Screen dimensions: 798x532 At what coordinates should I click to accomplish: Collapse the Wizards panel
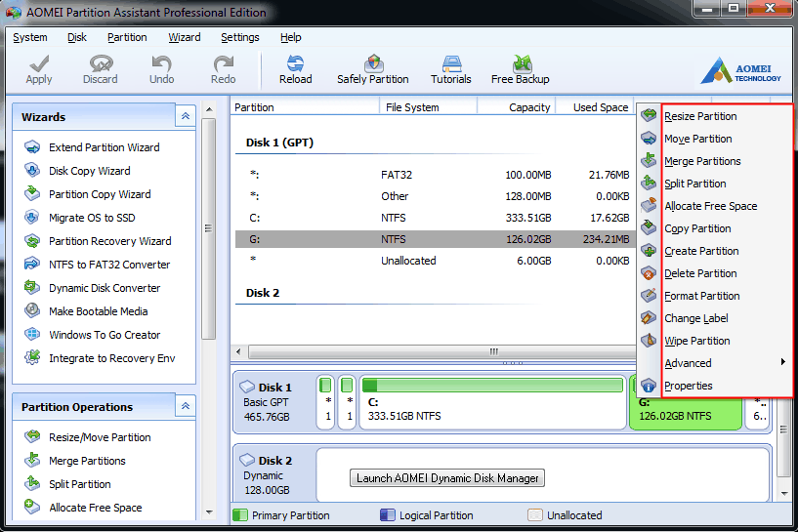coord(186,116)
